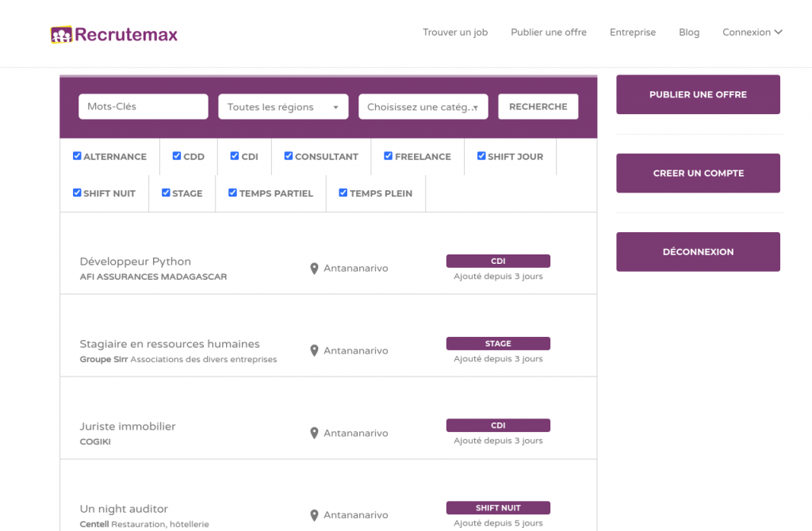This screenshot has width=812, height=531.
Task: Log out with DÉCONNEXION button
Action: pos(698,252)
